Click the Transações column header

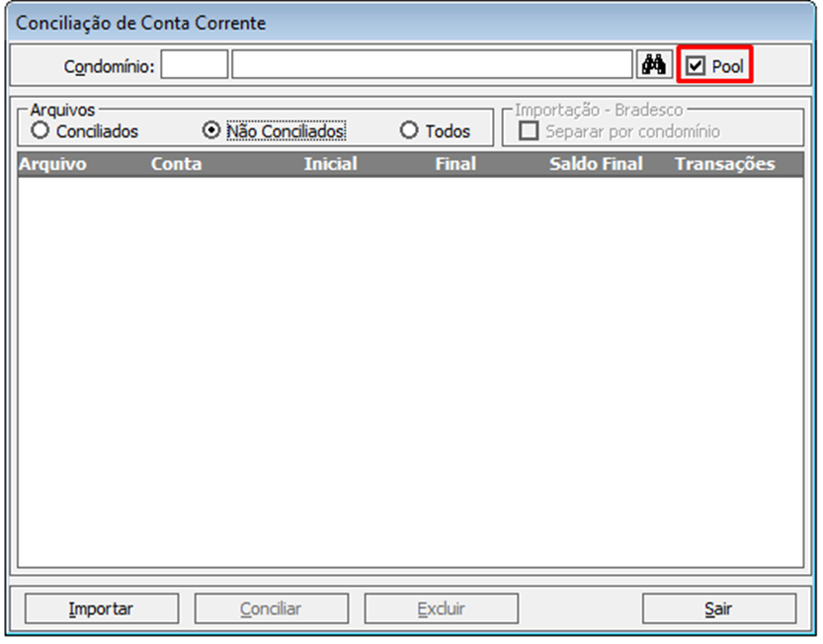pos(725,164)
